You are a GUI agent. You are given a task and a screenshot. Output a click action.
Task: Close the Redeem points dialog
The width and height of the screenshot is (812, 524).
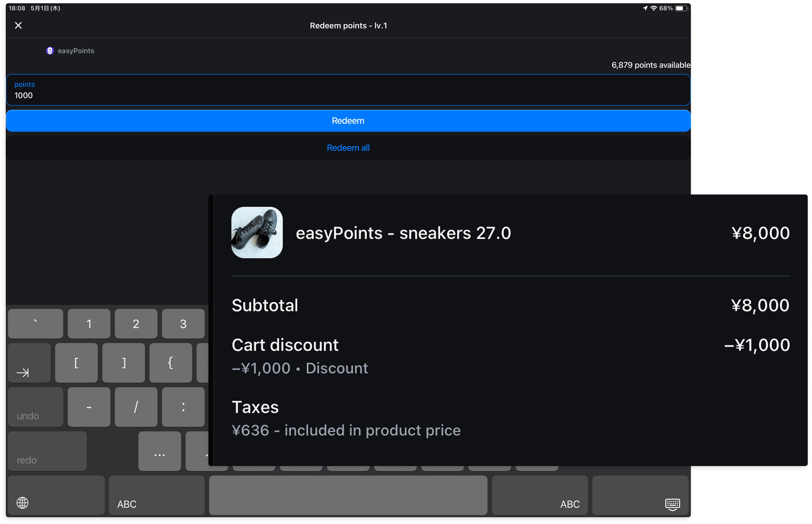click(18, 26)
